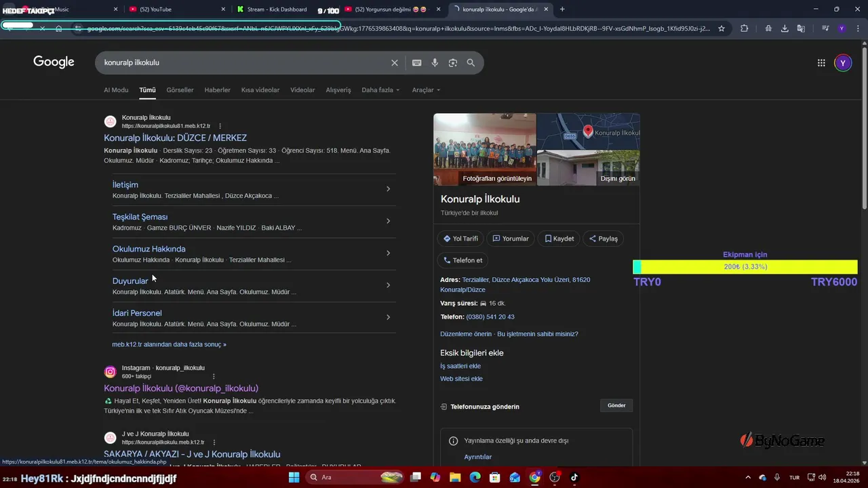868x488 pixels.
Task: Open Yorumlar in the knowledge panel
Action: (x=511, y=239)
